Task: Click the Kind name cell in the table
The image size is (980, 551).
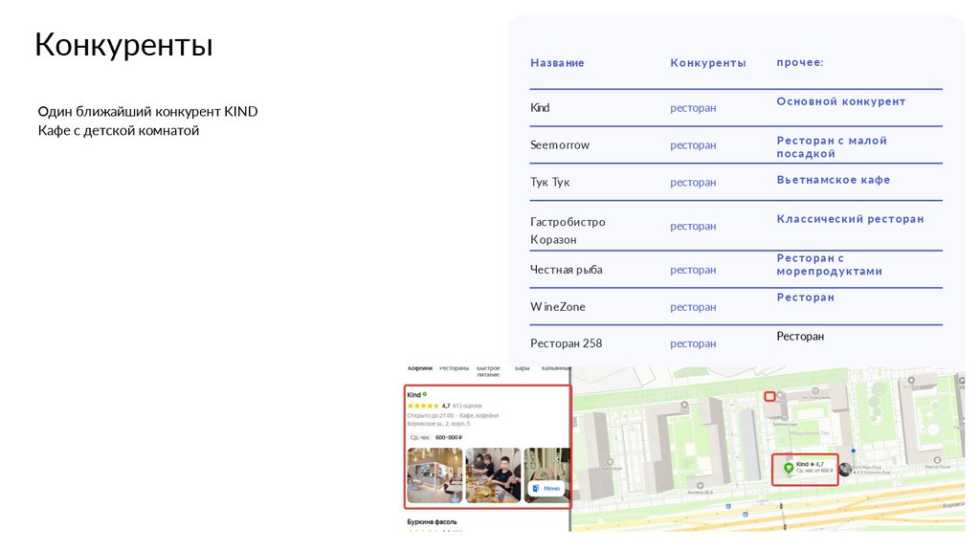Action: [540, 107]
